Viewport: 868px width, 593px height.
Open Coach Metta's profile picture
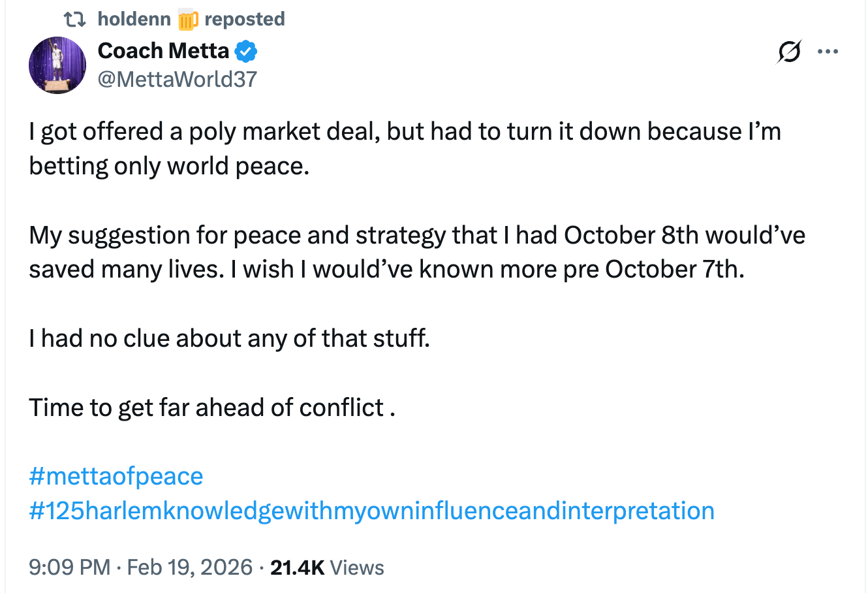(57, 65)
